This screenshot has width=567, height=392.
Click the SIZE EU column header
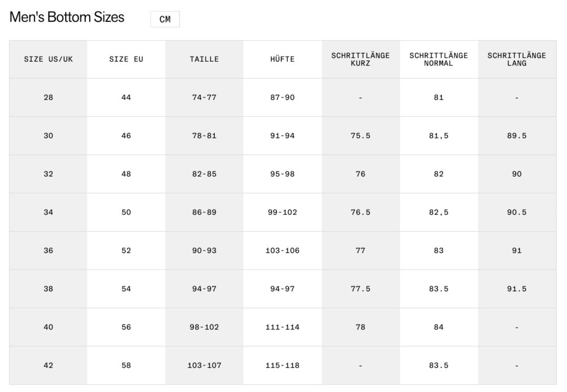point(126,59)
